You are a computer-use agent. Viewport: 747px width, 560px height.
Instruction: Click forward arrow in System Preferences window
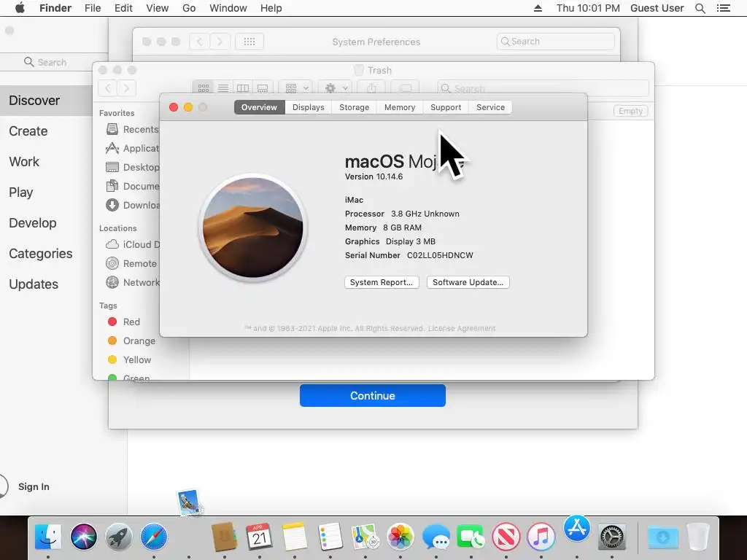pyautogui.click(x=220, y=42)
